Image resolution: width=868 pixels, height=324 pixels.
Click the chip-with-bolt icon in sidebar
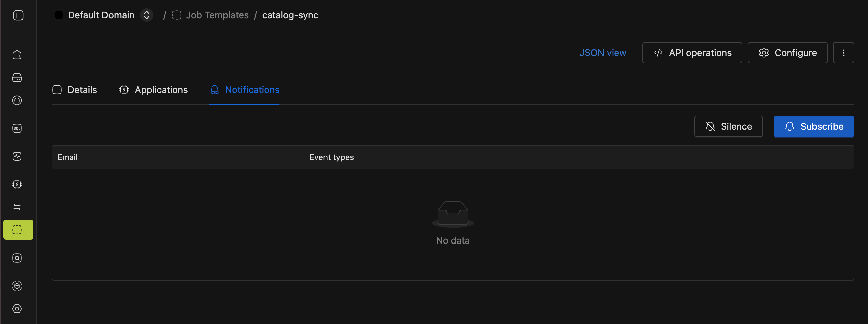point(17,184)
